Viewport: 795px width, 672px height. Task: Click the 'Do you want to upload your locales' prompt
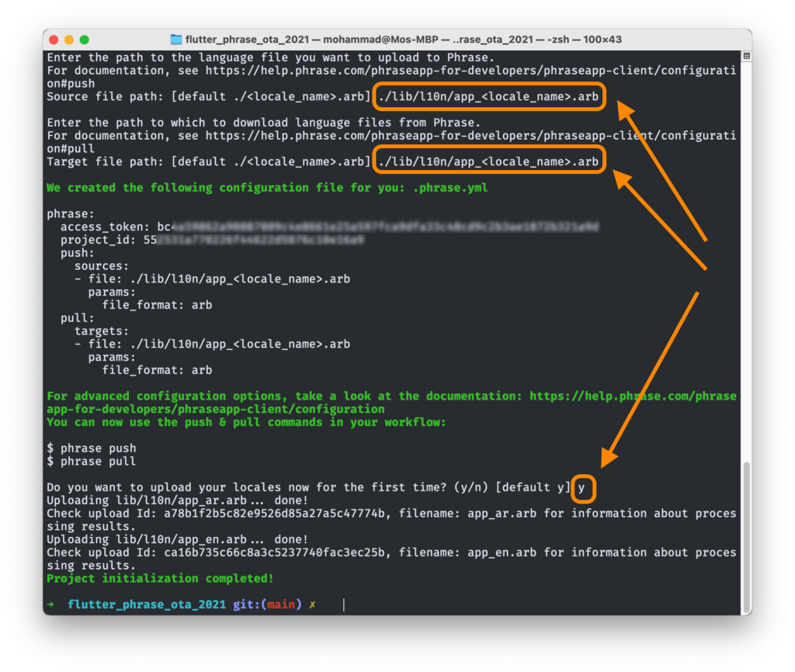pos(308,487)
